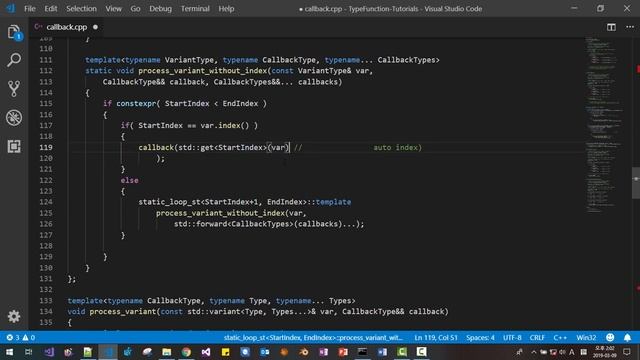The width and height of the screenshot is (640, 360).
Task: Click 'else' keyword on line 122
Action: pos(129,180)
